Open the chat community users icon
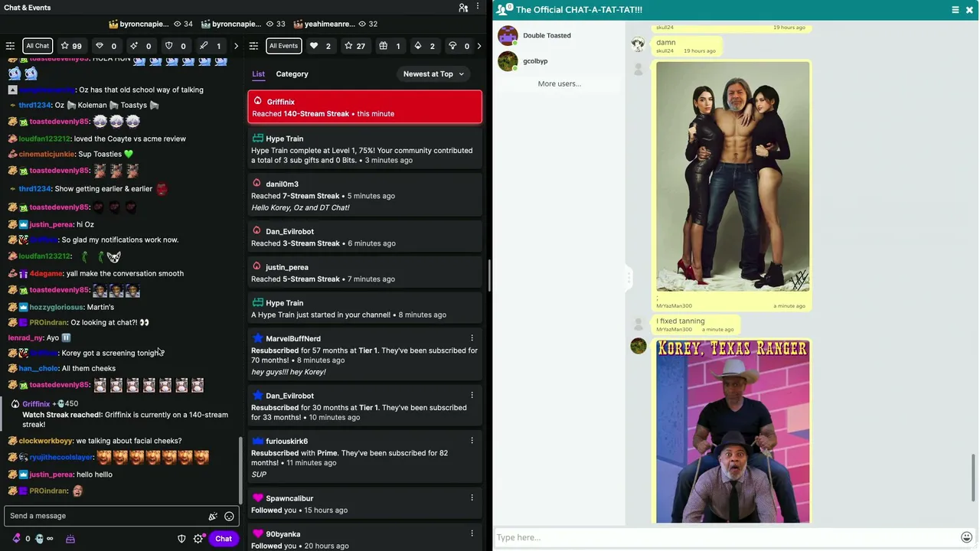 [x=463, y=8]
